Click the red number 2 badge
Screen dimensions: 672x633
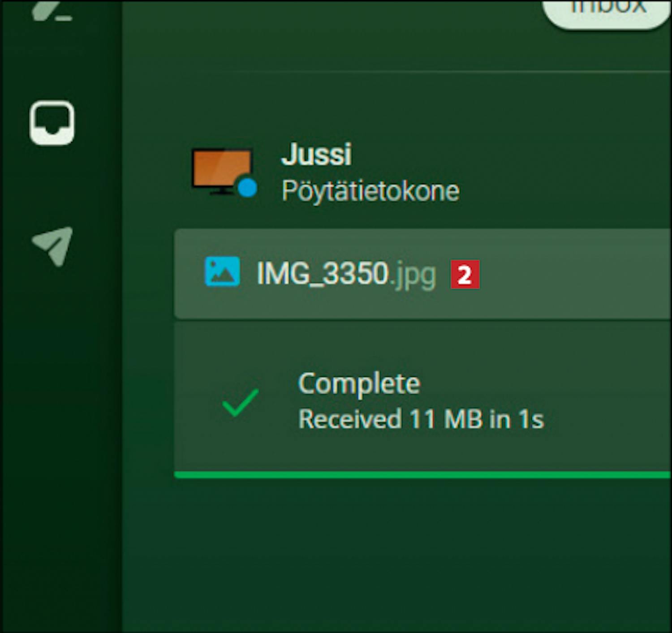coord(465,274)
